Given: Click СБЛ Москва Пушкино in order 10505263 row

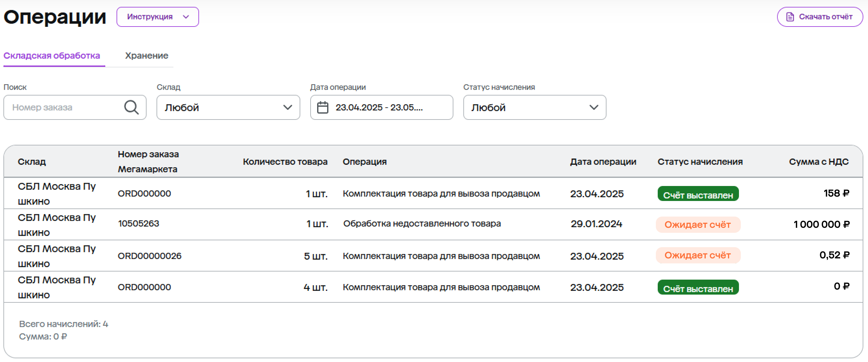Looking at the screenshot, I should point(57,225).
